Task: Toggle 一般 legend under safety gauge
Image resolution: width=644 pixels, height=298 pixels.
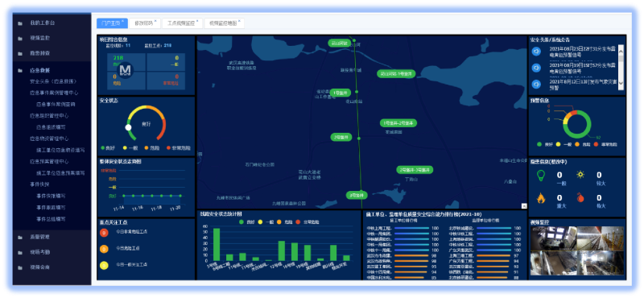Action: [130, 147]
